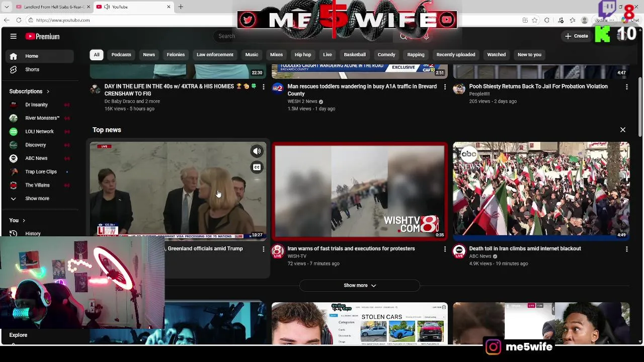644x362 pixels.
Task: Open options menu for Iran warns video
Action: 445,249
